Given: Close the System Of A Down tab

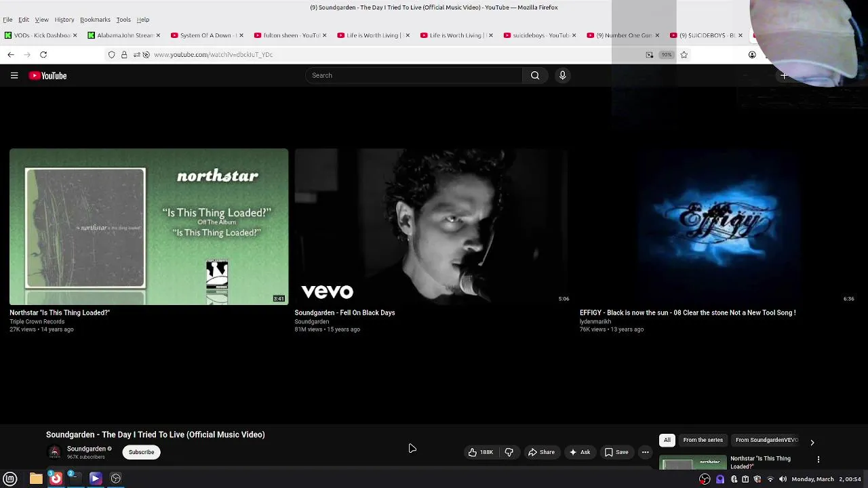Looking at the screenshot, I should point(241,35).
